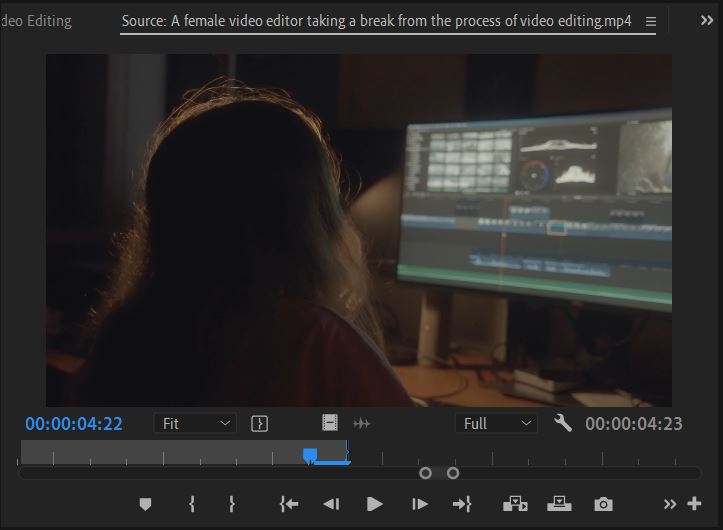Click the Insert edit button
The width and height of the screenshot is (723, 530).
[x=515, y=504]
